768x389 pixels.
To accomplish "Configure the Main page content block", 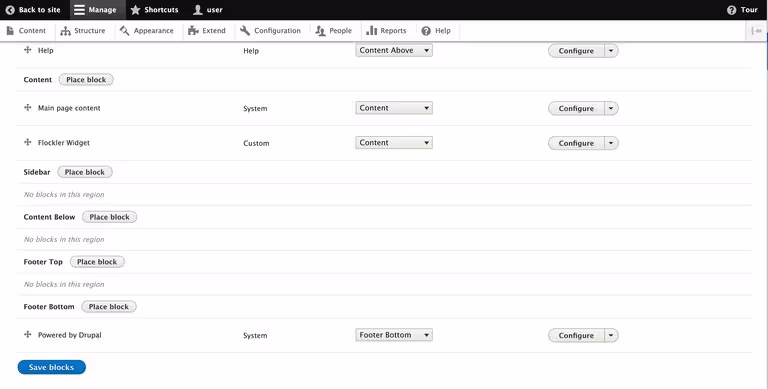I will tap(576, 108).
